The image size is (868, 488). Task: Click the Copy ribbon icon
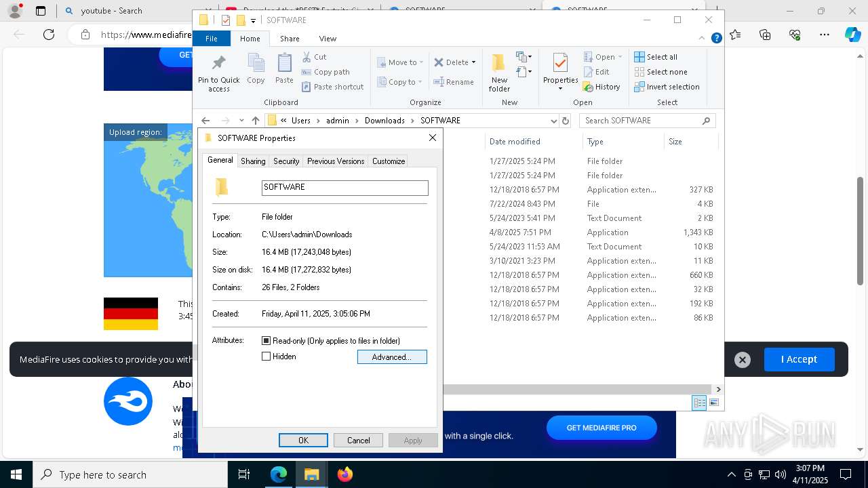click(256, 69)
